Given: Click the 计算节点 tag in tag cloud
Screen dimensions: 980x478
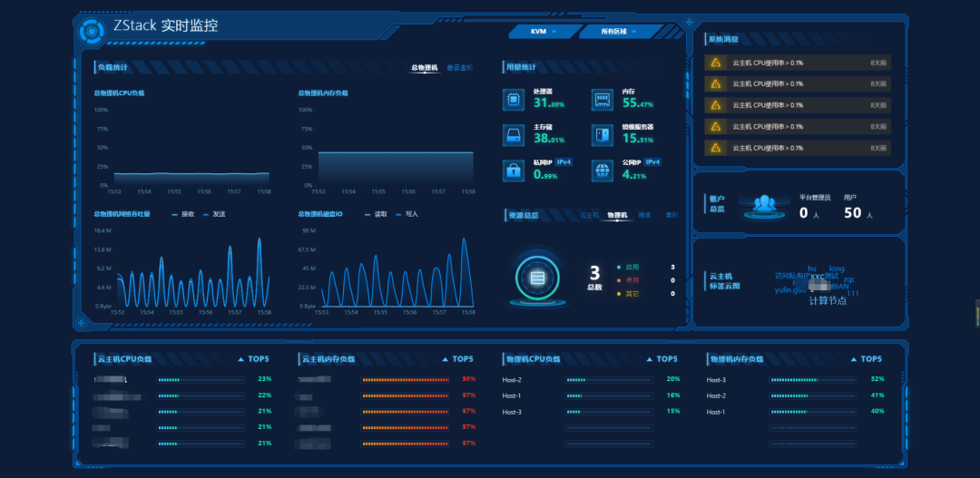Looking at the screenshot, I should click(828, 300).
